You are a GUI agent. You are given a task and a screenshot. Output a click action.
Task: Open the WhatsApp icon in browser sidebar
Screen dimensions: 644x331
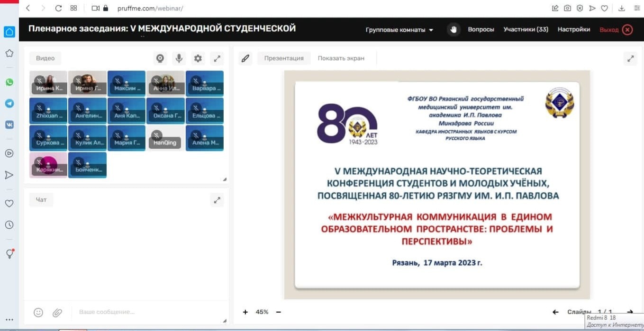tap(9, 82)
